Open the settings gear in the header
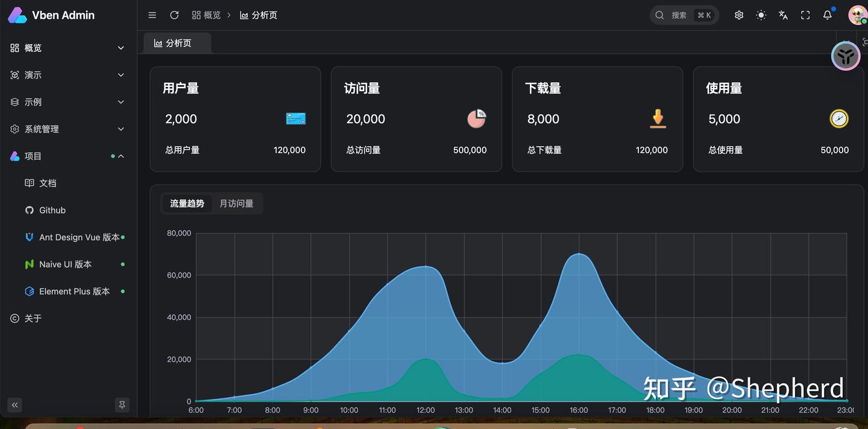The width and height of the screenshot is (868, 429). 738,14
